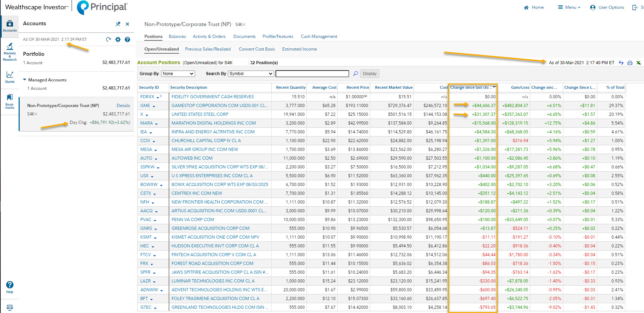Switch to the Documents tab
Image resolution: width=644 pixels, height=313 pixels.
point(244,36)
